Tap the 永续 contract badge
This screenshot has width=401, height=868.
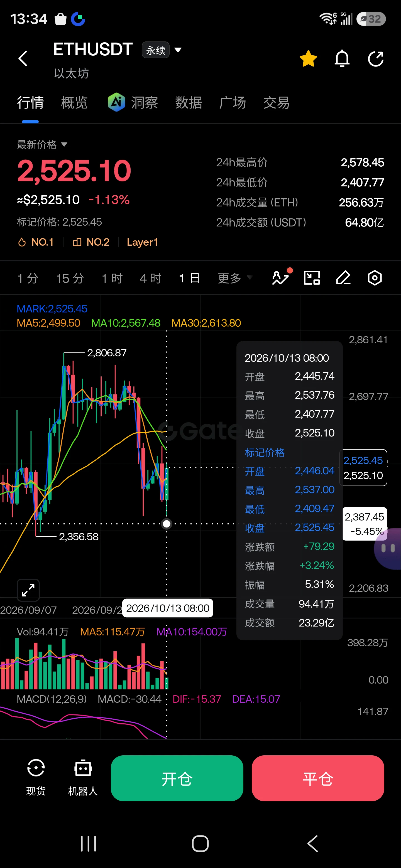point(155,50)
